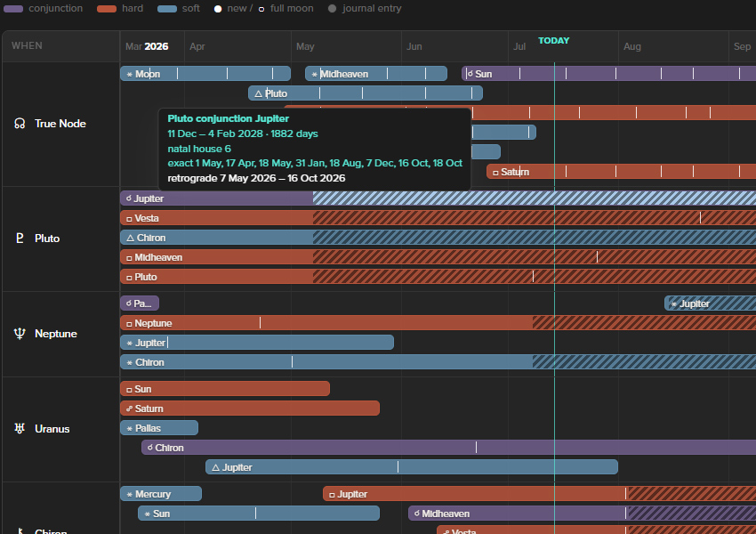Click the Pluto glyph icon
Viewport: 756px width, 534px height.
tap(20, 239)
